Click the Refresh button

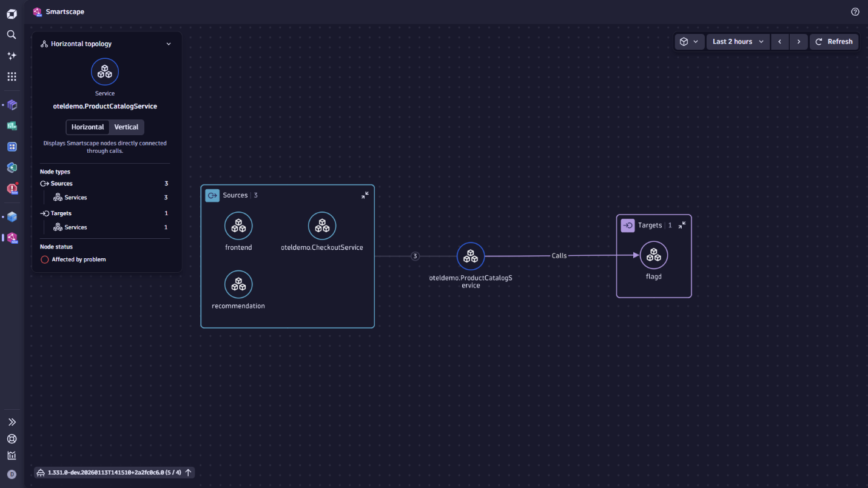834,41
